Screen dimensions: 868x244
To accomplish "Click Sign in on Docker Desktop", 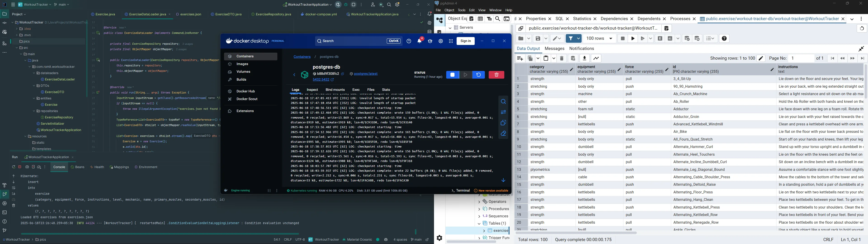I will [465, 41].
